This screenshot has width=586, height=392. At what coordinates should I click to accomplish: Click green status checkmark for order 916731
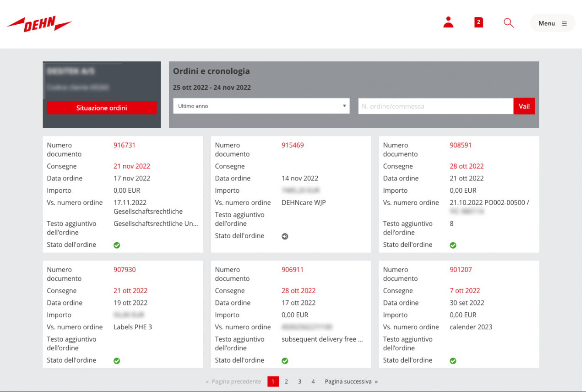(x=117, y=245)
